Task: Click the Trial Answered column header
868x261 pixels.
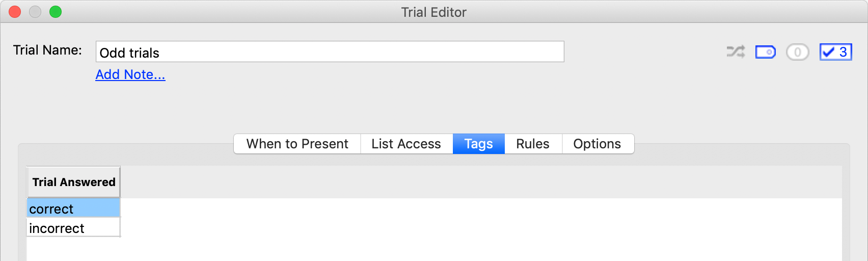Action: pos(74,182)
